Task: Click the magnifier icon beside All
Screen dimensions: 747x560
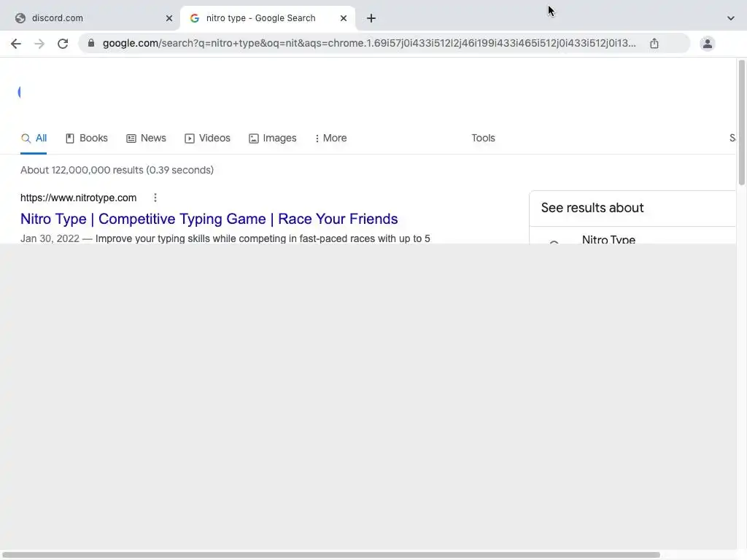Action: 26,138
